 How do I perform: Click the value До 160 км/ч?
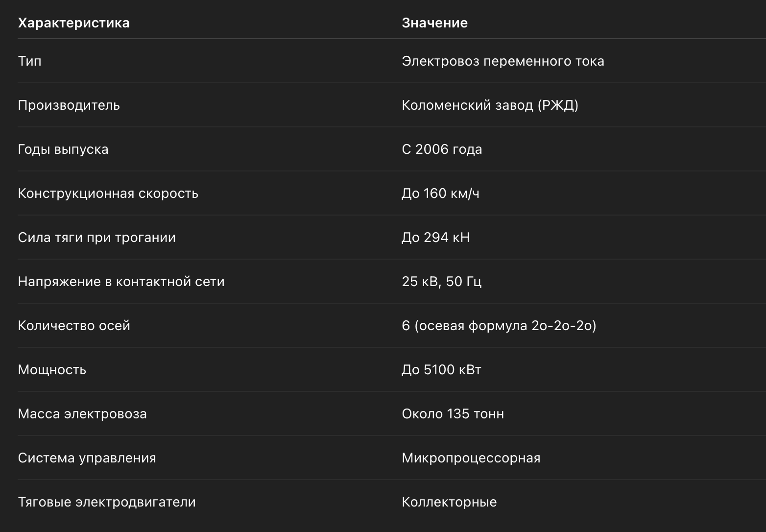click(440, 193)
